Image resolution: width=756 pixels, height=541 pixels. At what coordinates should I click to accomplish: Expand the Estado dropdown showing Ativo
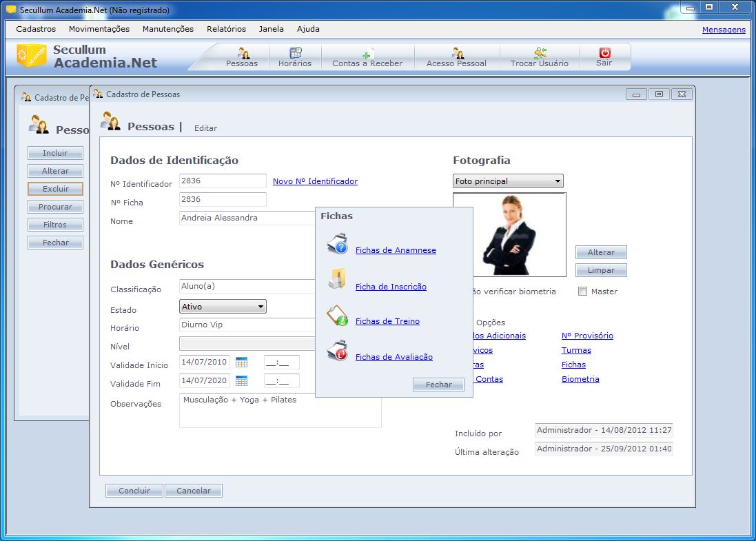pos(223,307)
